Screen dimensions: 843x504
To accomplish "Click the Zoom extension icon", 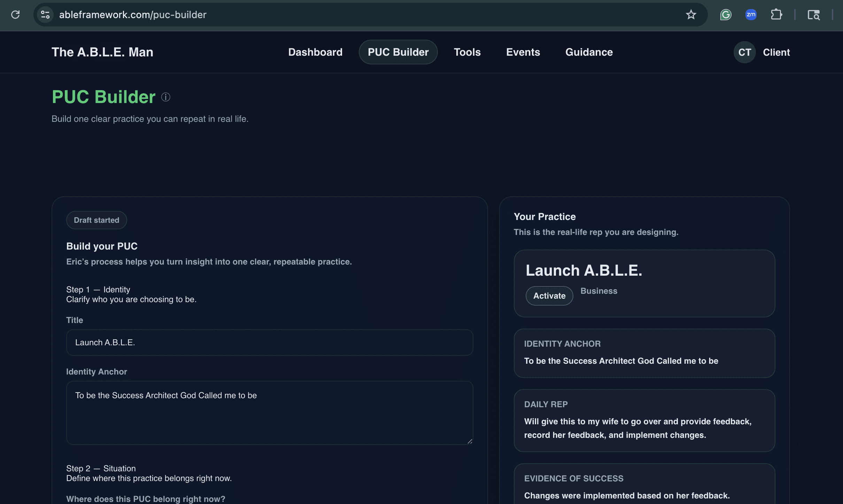I will (751, 15).
